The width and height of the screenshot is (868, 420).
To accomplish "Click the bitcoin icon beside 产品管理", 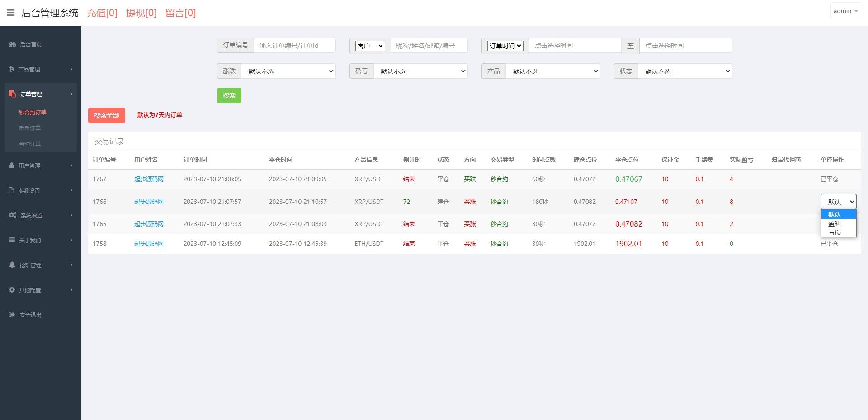I will pyautogui.click(x=12, y=69).
